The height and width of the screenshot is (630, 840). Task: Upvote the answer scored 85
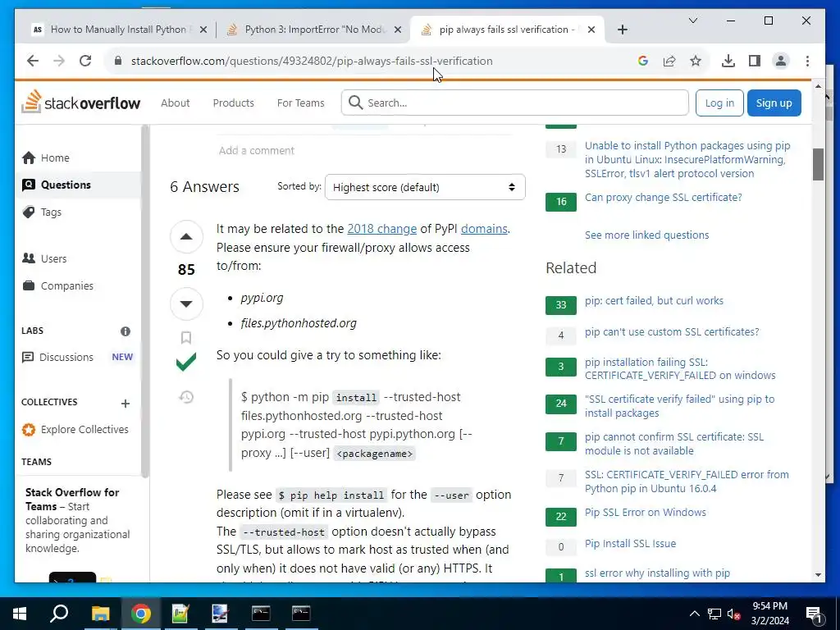[186, 236]
